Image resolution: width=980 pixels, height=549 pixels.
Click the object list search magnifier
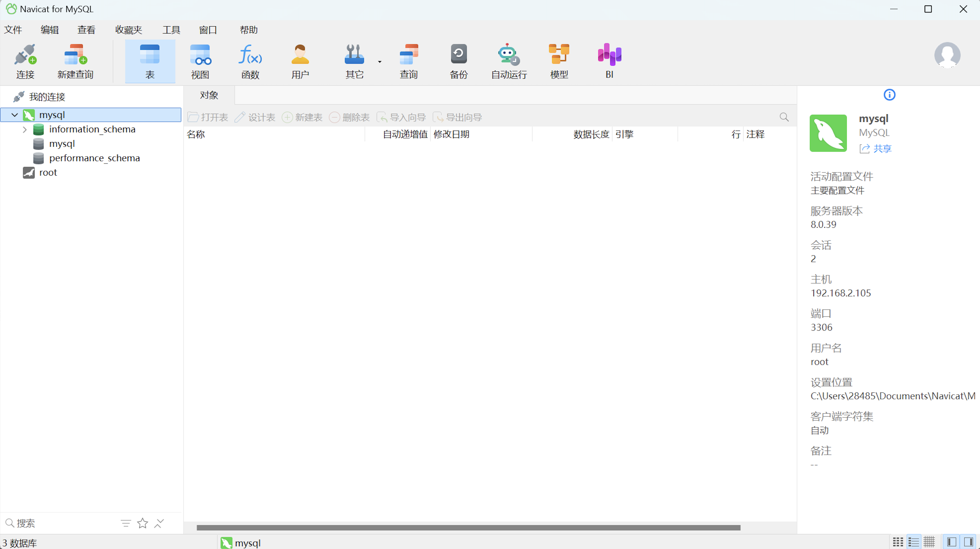784,117
